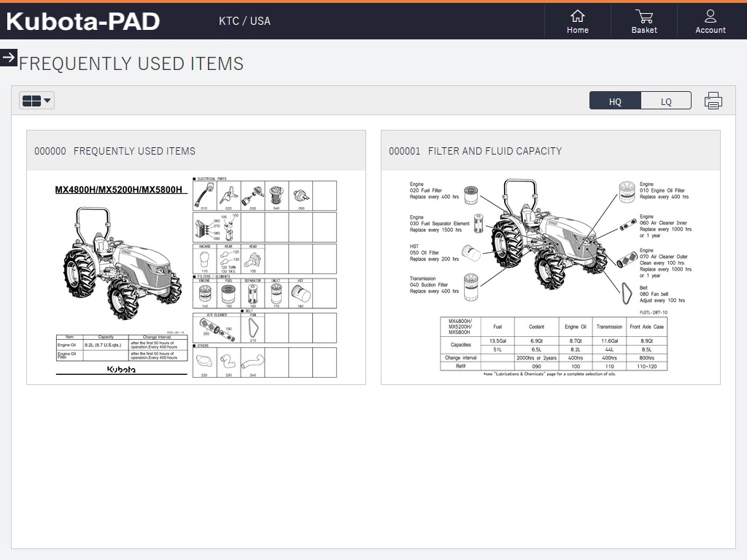Select the KTC / USA region label

pos(244,21)
